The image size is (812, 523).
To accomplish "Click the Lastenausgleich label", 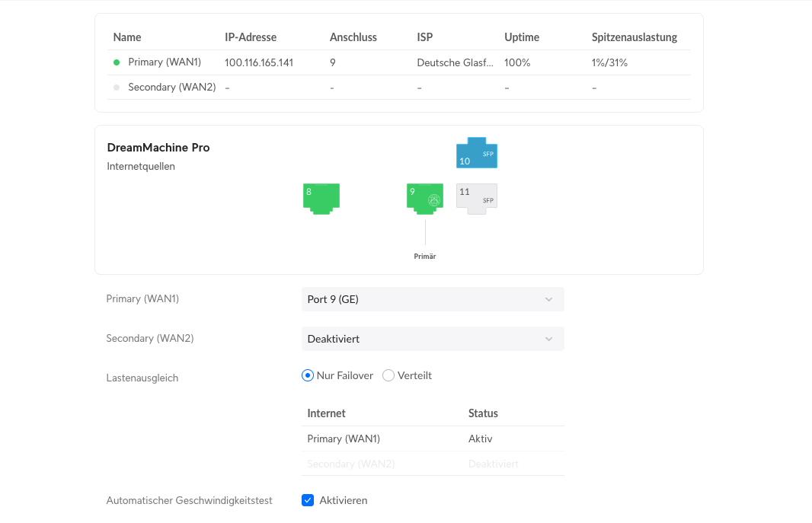I will [x=142, y=378].
